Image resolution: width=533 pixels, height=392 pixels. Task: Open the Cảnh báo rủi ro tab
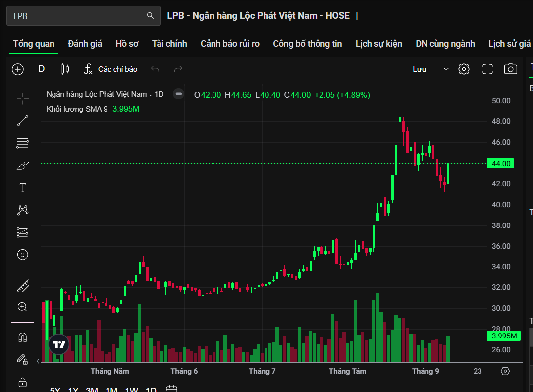coord(230,44)
